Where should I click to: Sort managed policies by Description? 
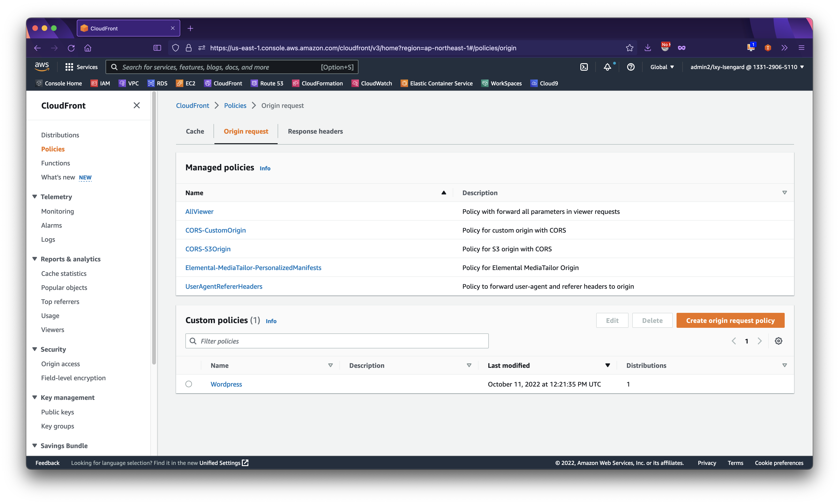pyautogui.click(x=784, y=193)
